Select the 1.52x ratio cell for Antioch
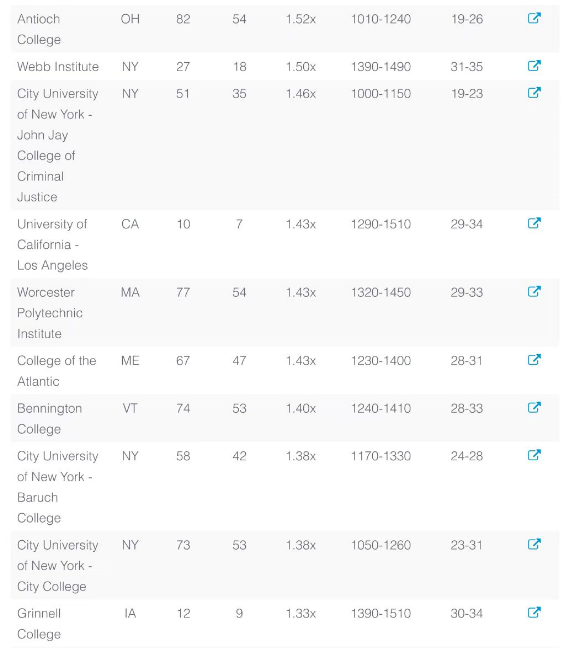This screenshot has width=581, height=648. point(301,19)
